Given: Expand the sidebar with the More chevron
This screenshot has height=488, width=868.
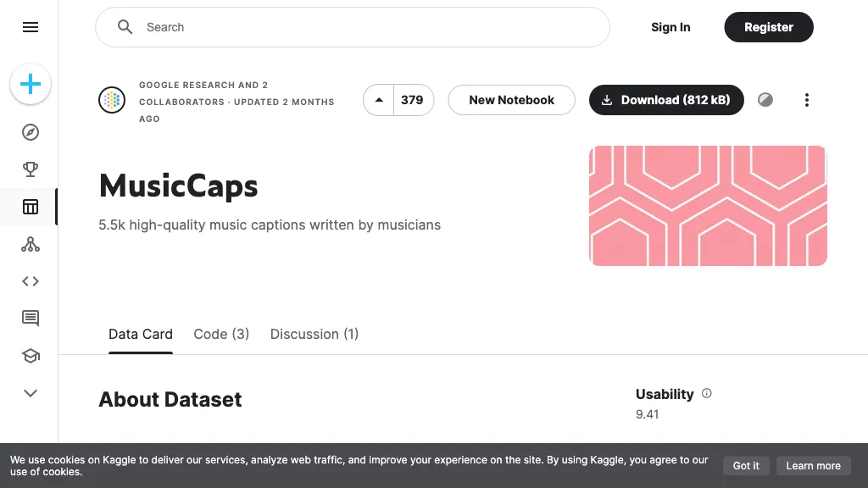Looking at the screenshot, I should coord(31,393).
